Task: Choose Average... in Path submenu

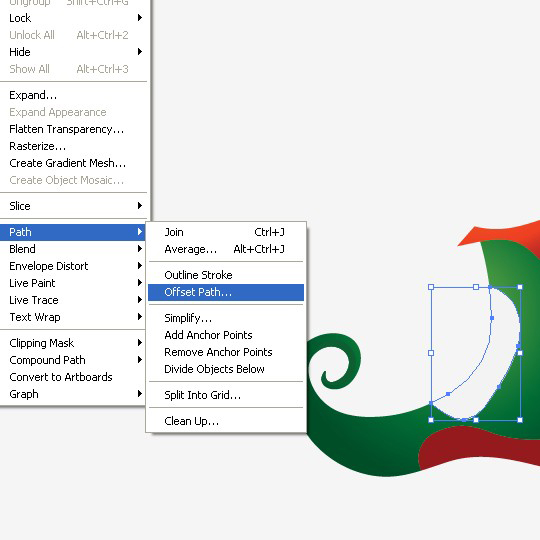Action: [226, 249]
